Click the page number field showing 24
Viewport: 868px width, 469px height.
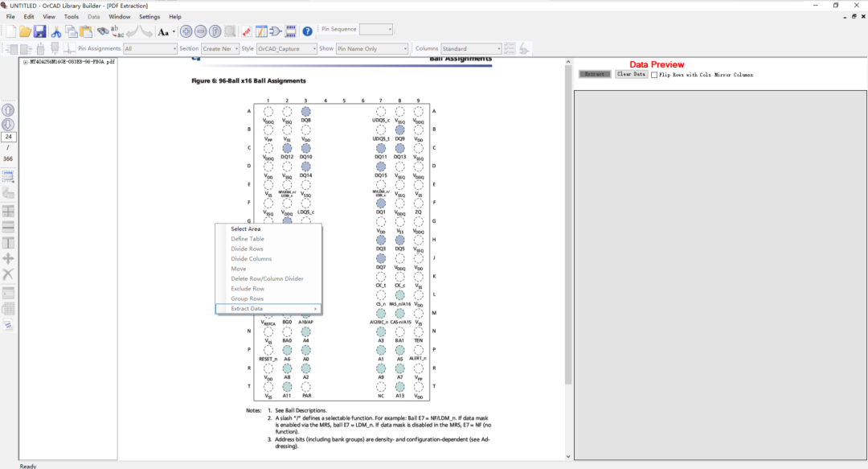8,137
